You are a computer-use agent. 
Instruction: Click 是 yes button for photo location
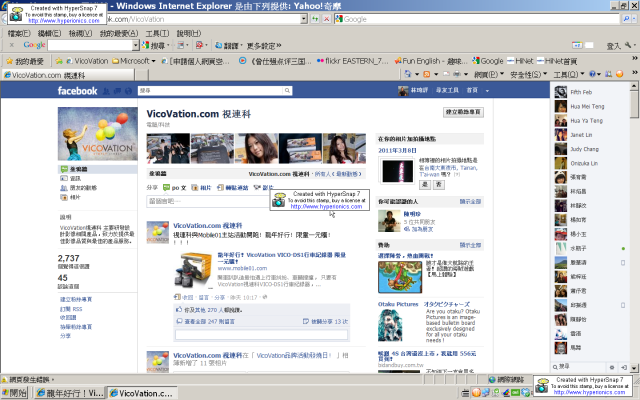425,184
